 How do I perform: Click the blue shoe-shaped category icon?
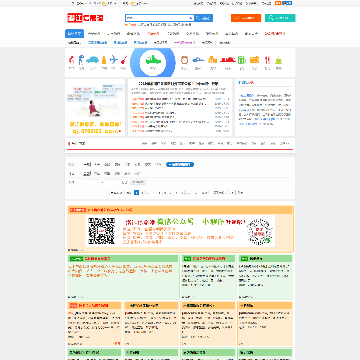[x=198, y=60]
